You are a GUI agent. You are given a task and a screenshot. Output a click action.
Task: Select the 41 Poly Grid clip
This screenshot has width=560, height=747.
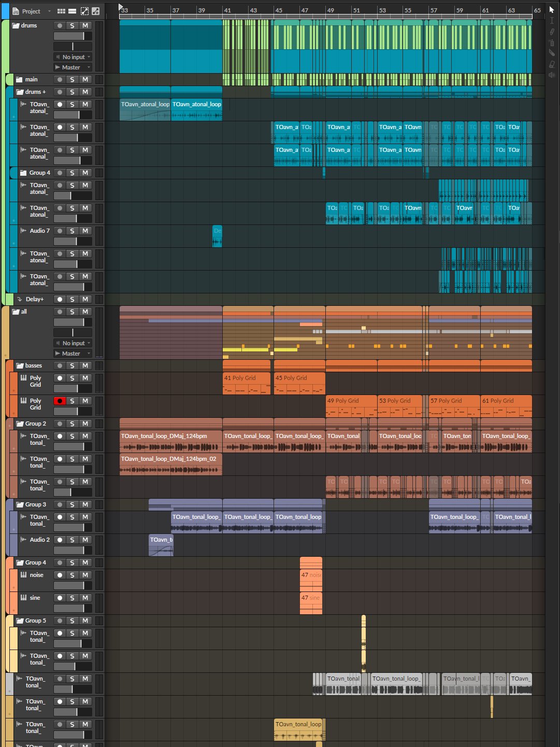246,383
